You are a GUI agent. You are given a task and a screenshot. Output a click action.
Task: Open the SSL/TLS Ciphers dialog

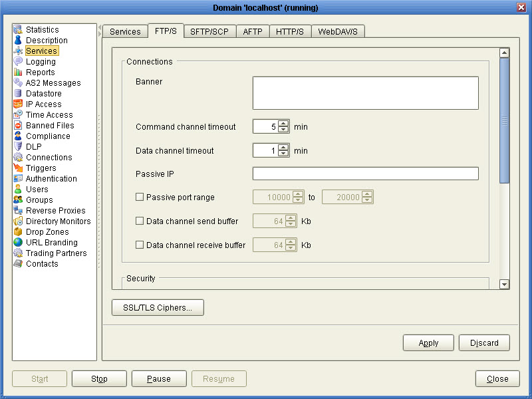(157, 307)
